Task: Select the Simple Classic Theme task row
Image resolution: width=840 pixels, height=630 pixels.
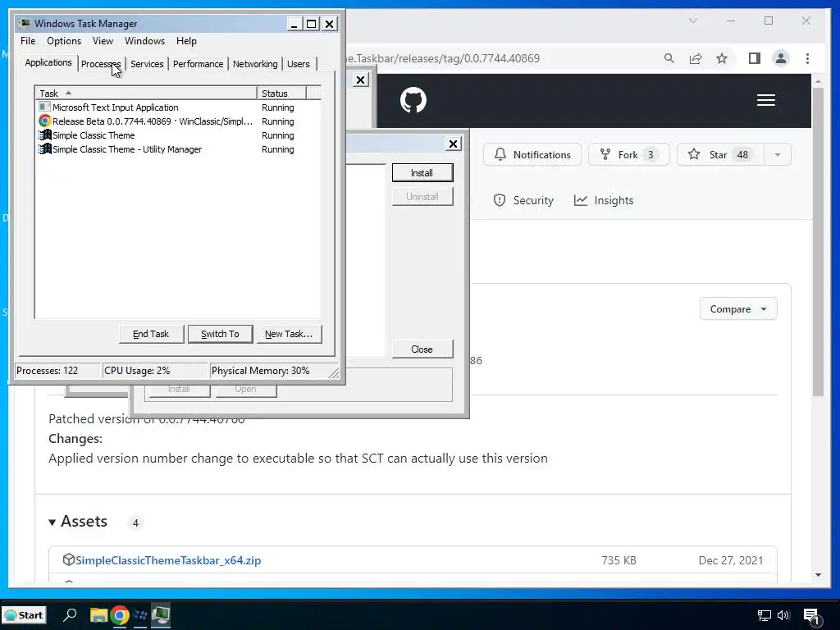Action: (178, 135)
